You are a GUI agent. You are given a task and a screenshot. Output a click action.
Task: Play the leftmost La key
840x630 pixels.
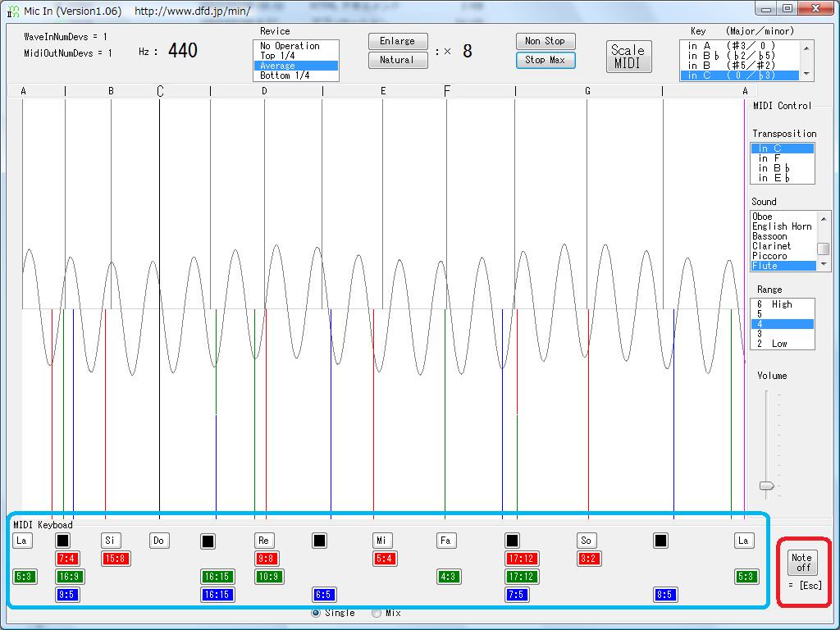click(x=22, y=541)
